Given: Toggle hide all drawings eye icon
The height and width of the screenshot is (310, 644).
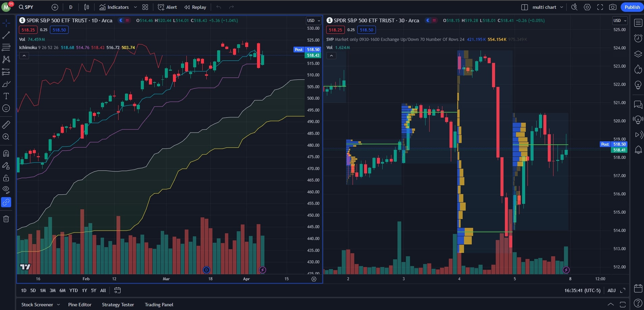Looking at the screenshot, I should pos(6,190).
